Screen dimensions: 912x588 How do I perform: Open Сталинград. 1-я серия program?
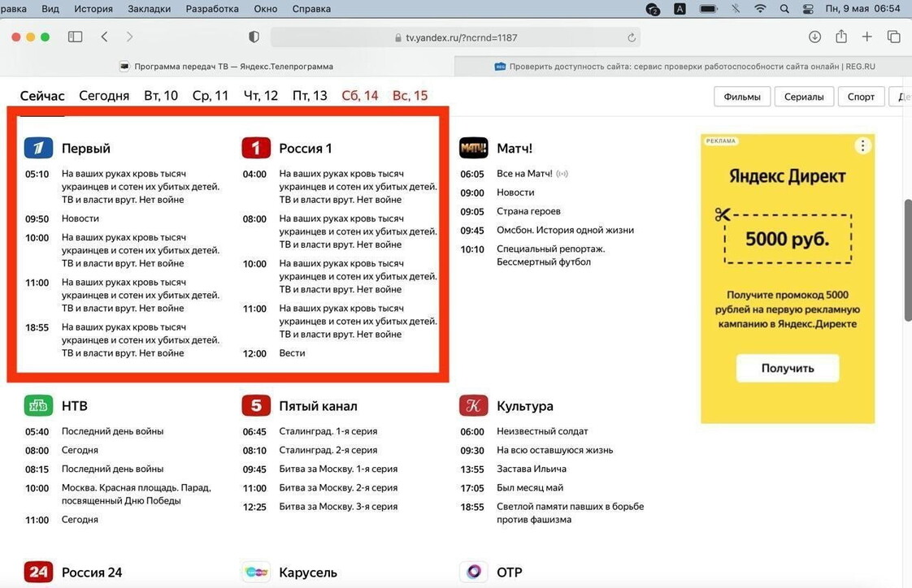[x=328, y=431]
